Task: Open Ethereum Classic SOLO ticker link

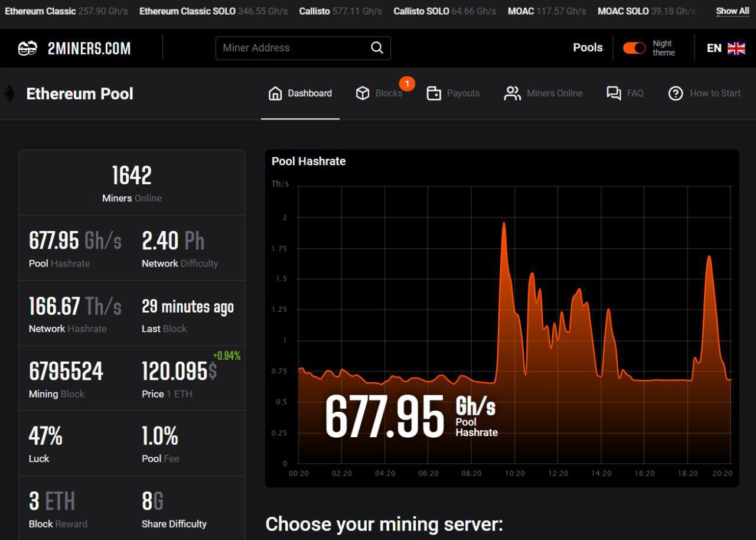Action: [x=213, y=11]
